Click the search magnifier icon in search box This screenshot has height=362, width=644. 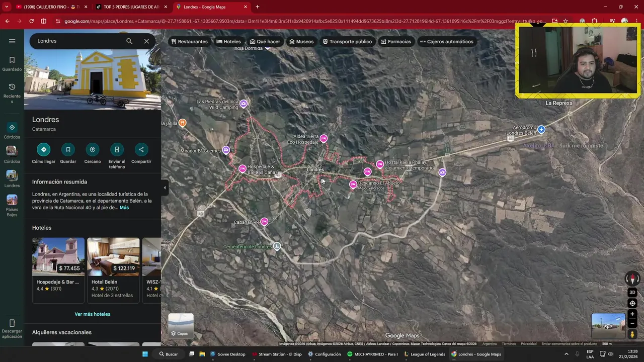click(x=129, y=41)
